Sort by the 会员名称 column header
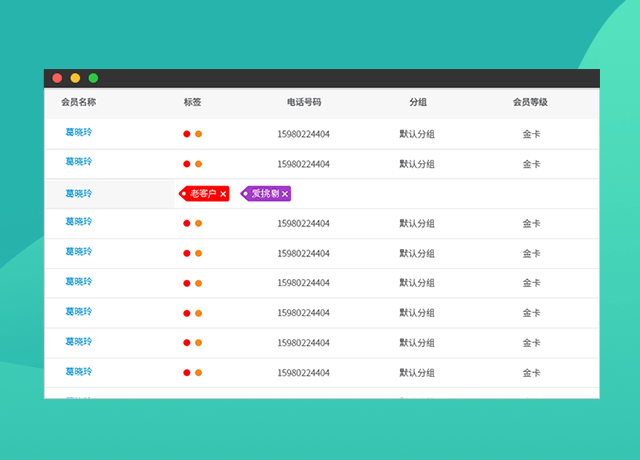640x460 pixels. (x=78, y=102)
